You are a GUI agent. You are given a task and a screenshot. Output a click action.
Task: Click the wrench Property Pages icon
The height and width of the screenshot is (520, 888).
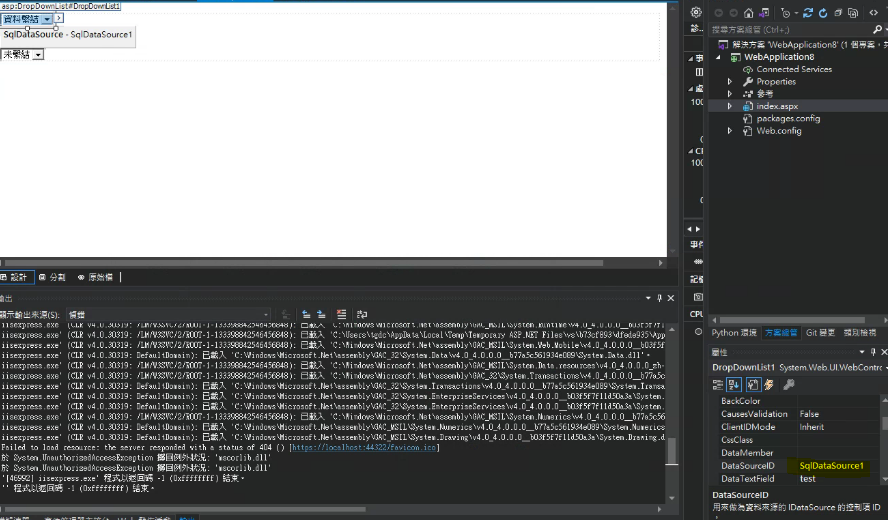[788, 385]
